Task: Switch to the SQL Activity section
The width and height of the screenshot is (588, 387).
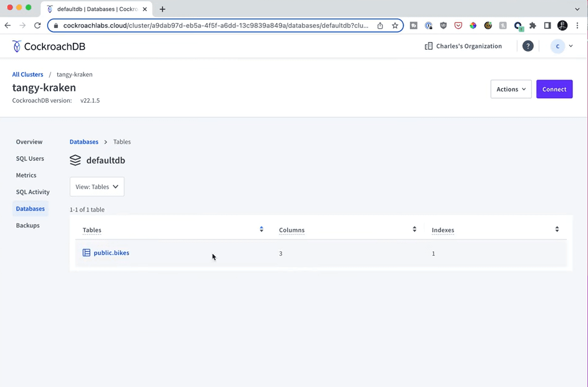Action: [32, 192]
